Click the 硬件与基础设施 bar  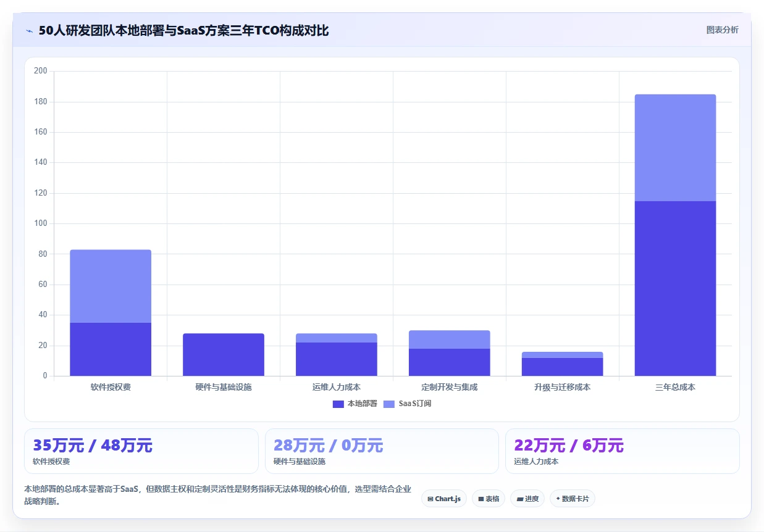(x=224, y=355)
